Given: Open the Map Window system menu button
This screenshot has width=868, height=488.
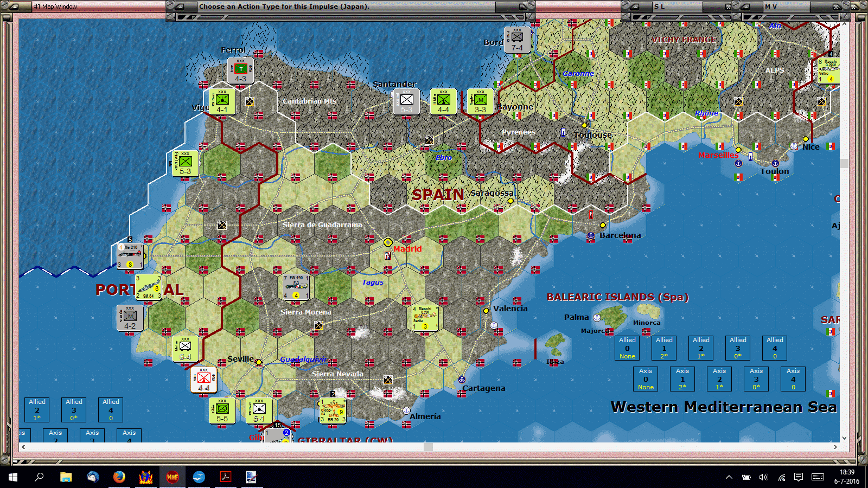Looking at the screenshot, I should (x=13, y=7).
